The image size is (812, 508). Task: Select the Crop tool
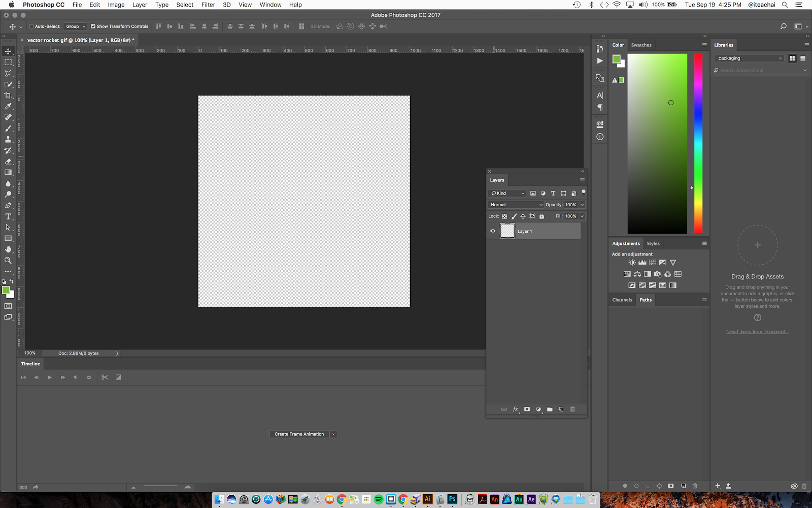click(x=8, y=96)
